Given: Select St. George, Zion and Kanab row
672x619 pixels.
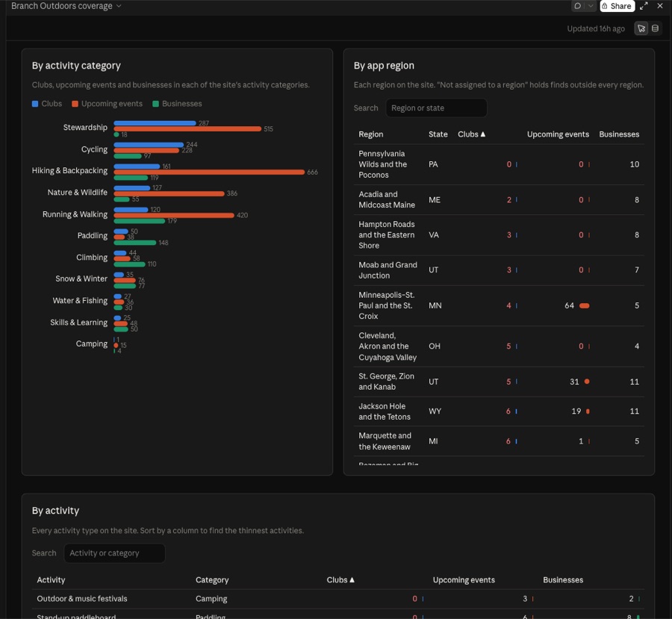Looking at the screenshot, I should [x=499, y=382].
